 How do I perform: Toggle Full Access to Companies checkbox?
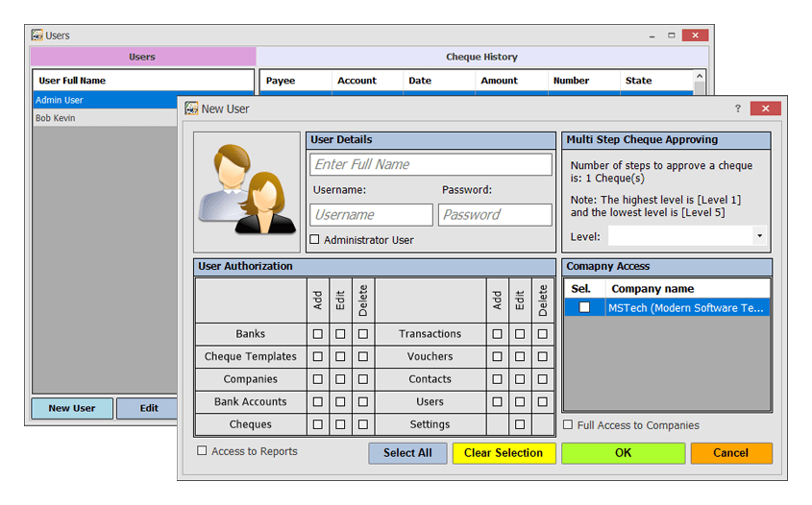click(568, 424)
